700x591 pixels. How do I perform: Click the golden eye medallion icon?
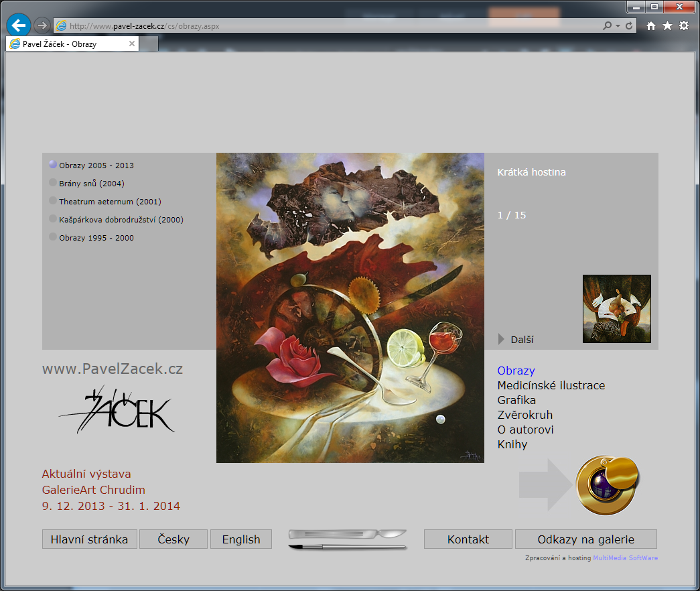point(607,485)
